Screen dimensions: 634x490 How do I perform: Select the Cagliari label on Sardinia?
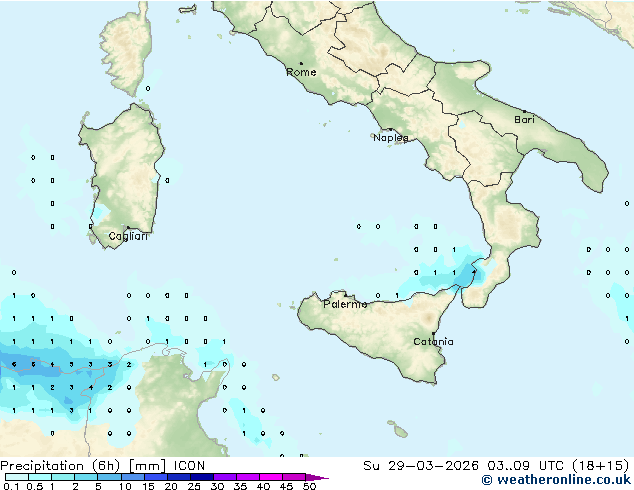click(128, 236)
